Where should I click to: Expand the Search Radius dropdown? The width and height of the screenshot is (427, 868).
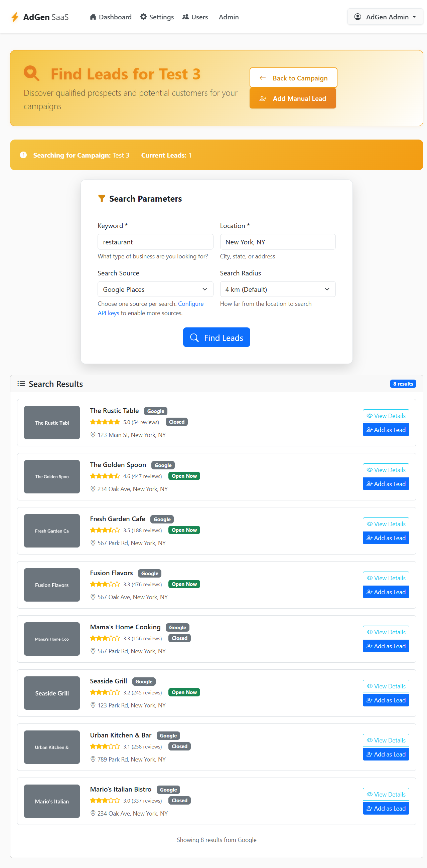[278, 289]
